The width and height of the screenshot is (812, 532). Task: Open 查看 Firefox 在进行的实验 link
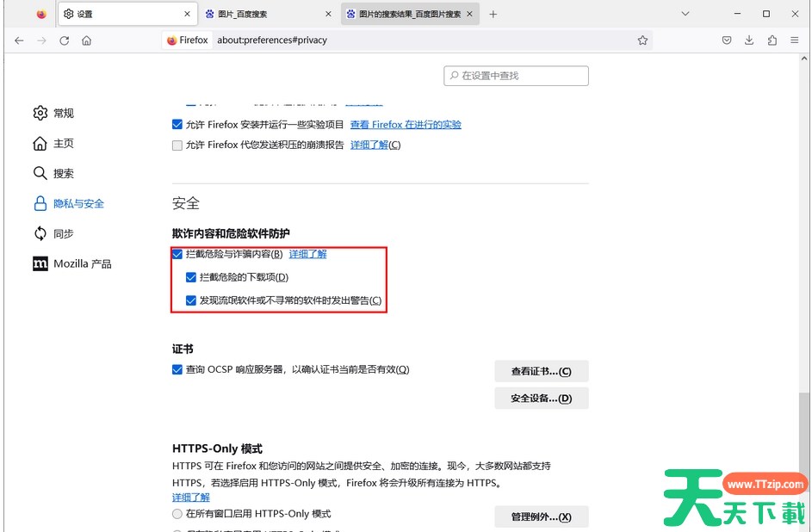click(406, 125)
